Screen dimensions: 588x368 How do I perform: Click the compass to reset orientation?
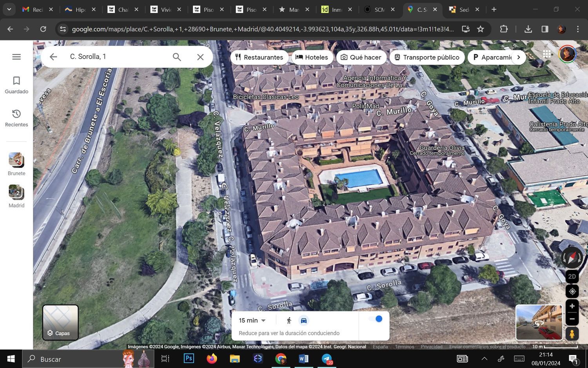pyautogui.click(x=572, y=258)
